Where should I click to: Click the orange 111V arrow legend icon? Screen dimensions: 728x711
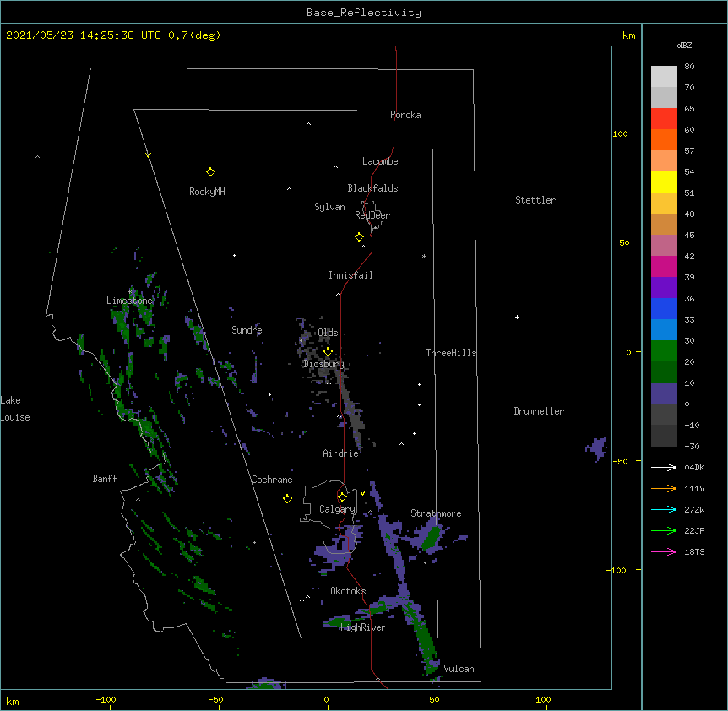coord(664,488)
